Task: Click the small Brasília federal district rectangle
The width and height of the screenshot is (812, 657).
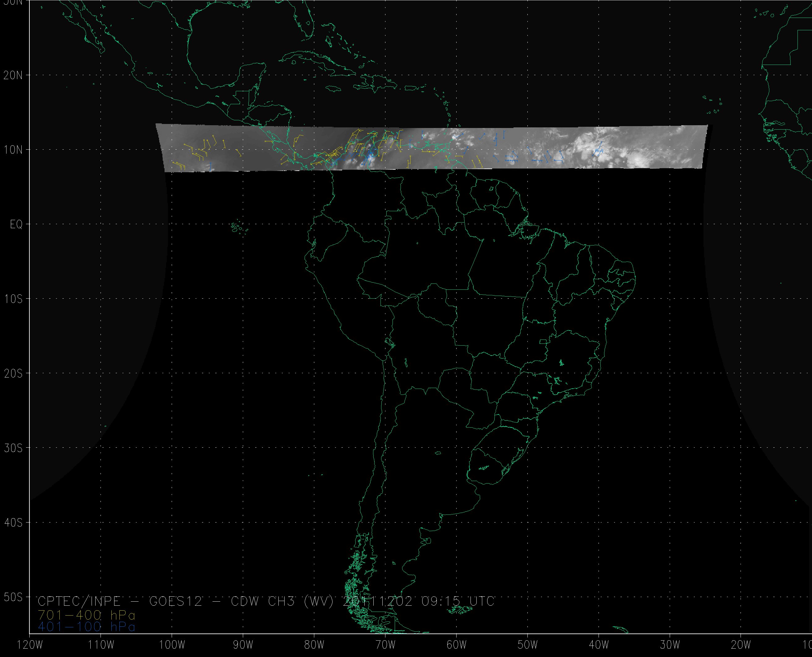Action: pos(543,342)
